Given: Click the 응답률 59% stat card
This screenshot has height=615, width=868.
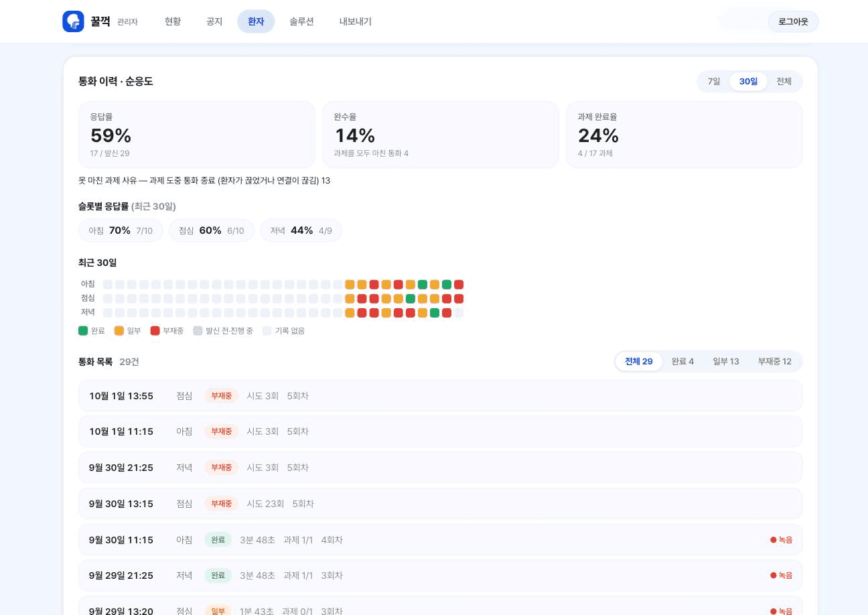Looking at the screenshot, I should tap(197, 135).
